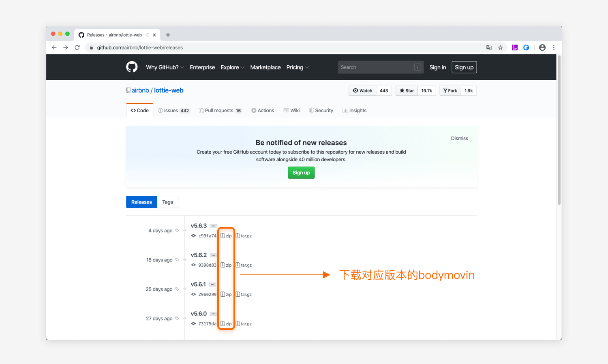Download v5.6.2 zip archive

click(x=226, y=265)
